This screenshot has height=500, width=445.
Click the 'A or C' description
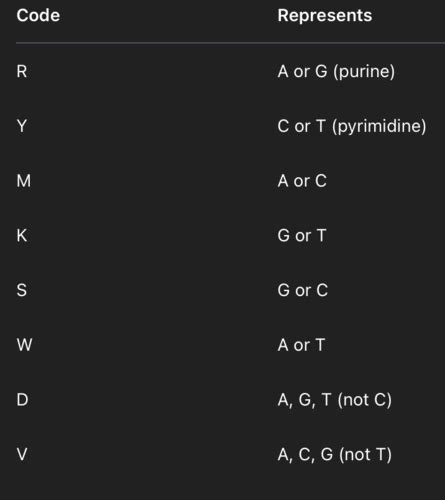pos(302,181)
